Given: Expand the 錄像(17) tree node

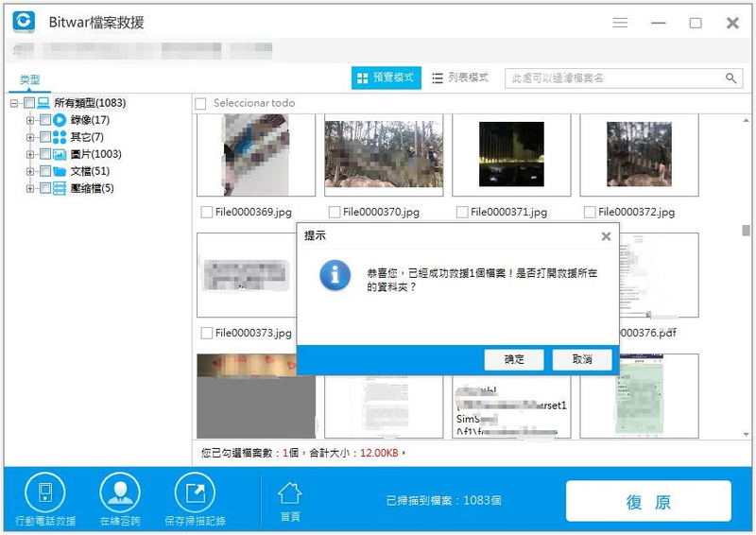Looking at the screenshot, I should coord(30,120).
